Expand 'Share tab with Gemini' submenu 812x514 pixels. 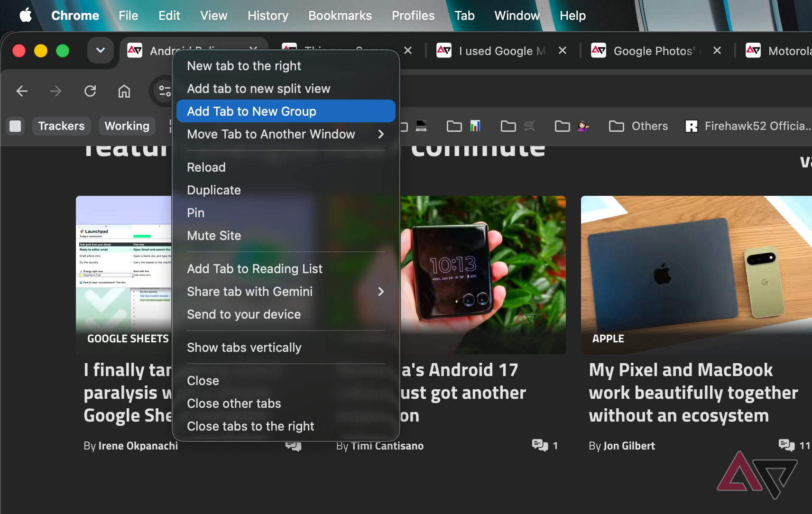click(x=286, y=292)
